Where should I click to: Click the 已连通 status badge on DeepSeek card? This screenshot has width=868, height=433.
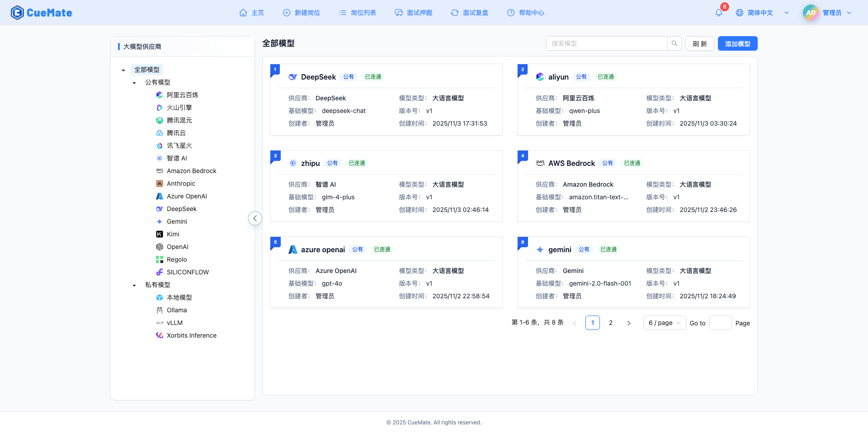[372, 77]
